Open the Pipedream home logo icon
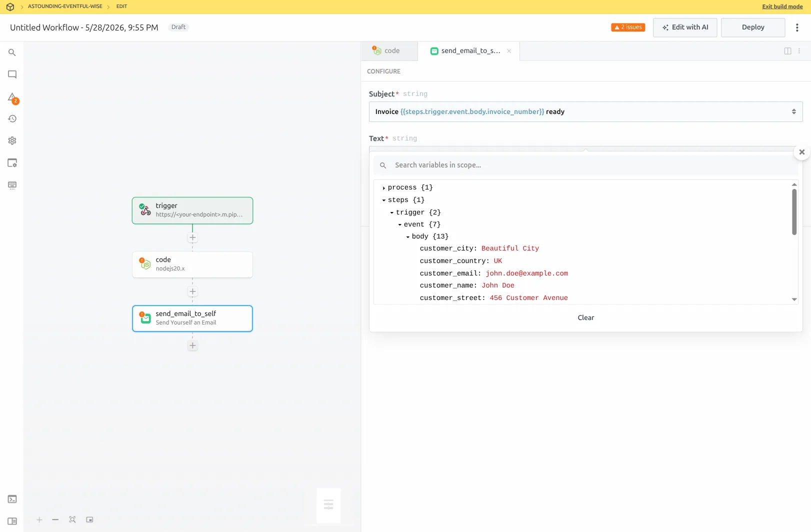This screenshot has height=532, width=811. point(10,7)
